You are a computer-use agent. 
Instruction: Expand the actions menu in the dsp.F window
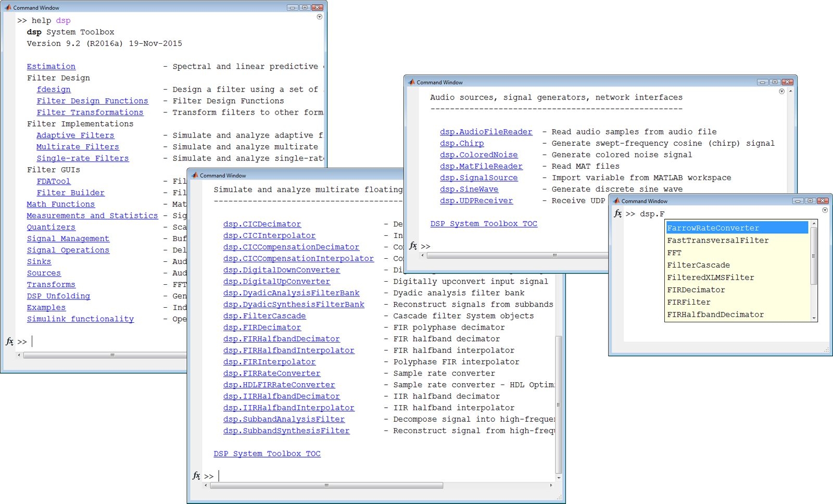coord(825,210)
